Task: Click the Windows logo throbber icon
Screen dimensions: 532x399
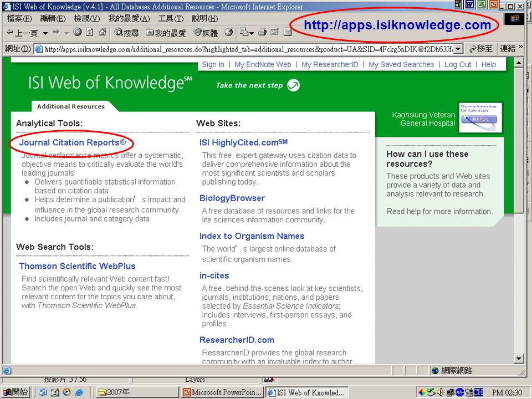Action: 514,19
